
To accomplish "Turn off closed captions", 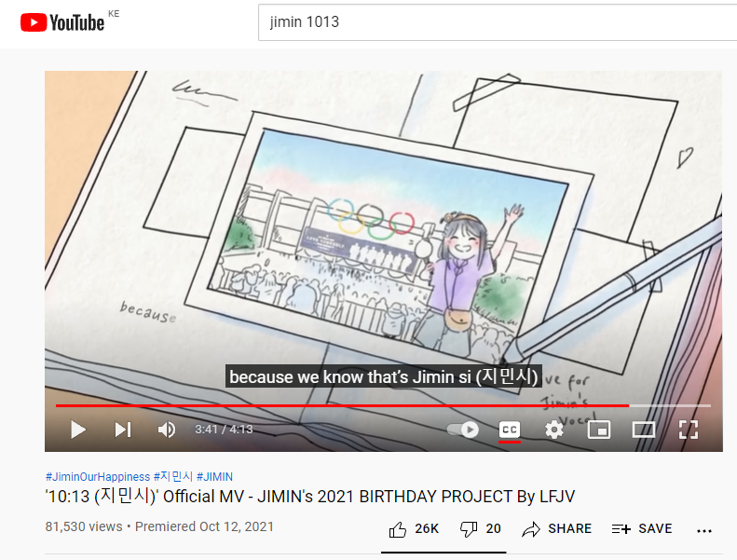I will (510, 430).
